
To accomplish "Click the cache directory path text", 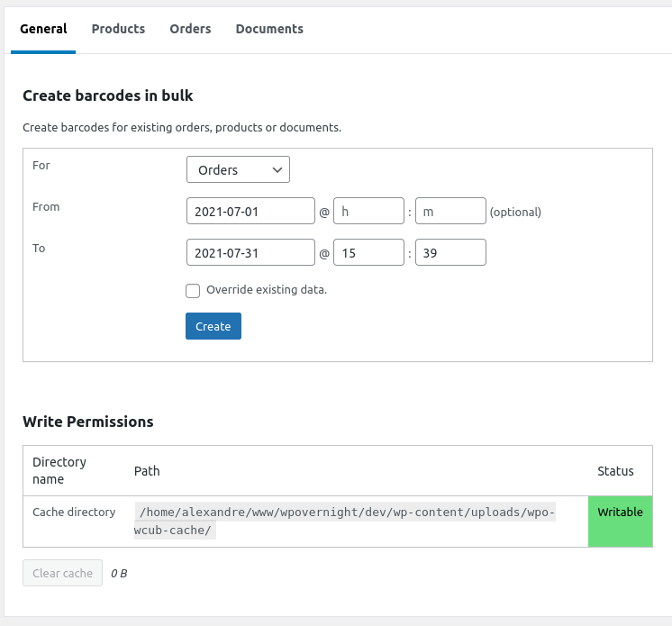I will [345, 521].
